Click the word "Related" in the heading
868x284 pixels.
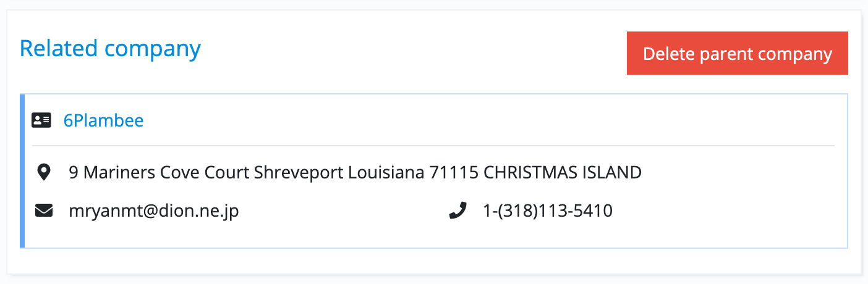tap(59, 48)
